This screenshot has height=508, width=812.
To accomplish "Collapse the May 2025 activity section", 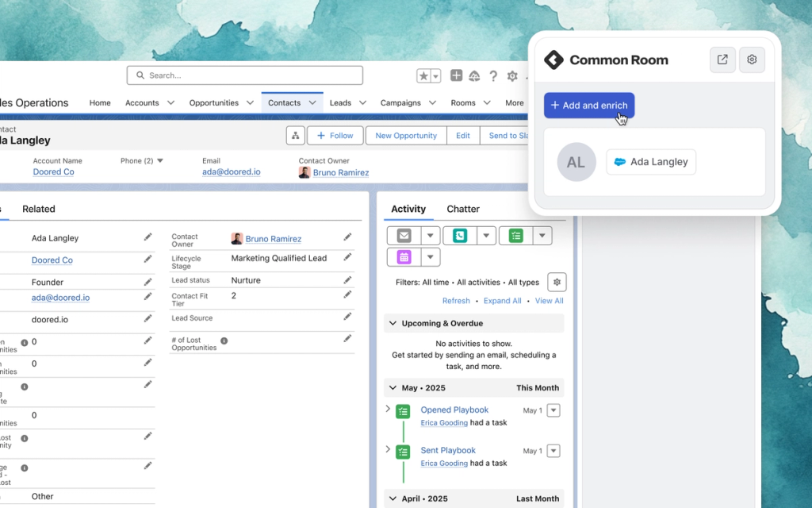I will pyautogui.click(x=393, y=387).
